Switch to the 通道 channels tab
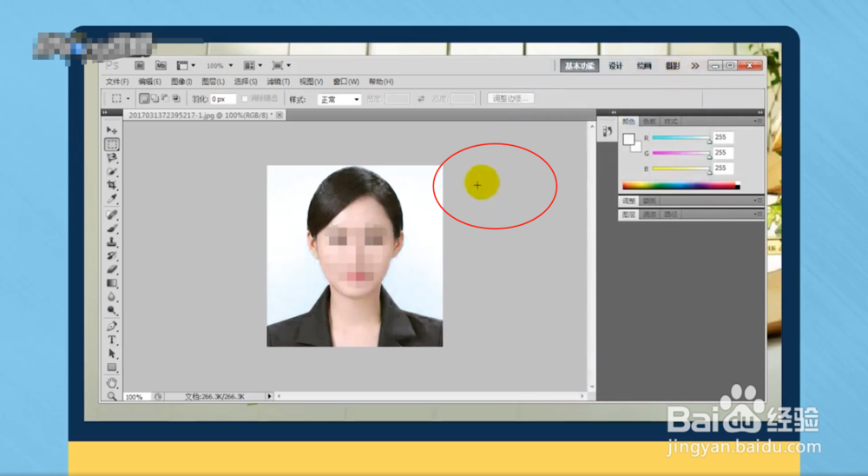 [x=649, y=215]
